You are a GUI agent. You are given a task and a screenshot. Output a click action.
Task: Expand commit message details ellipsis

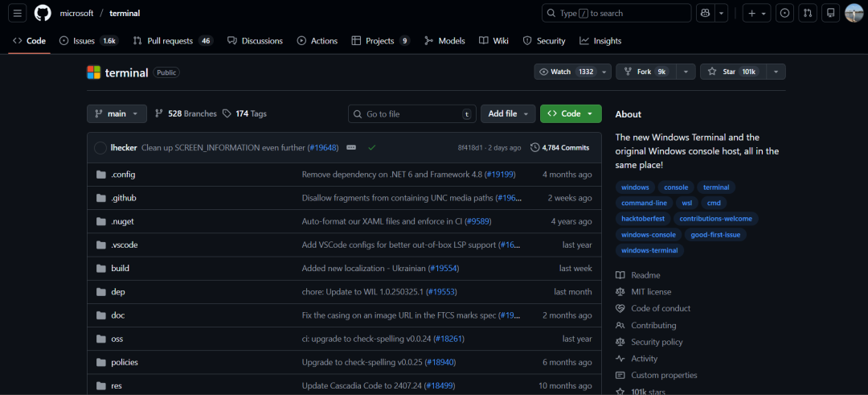[x=351, y=148]
